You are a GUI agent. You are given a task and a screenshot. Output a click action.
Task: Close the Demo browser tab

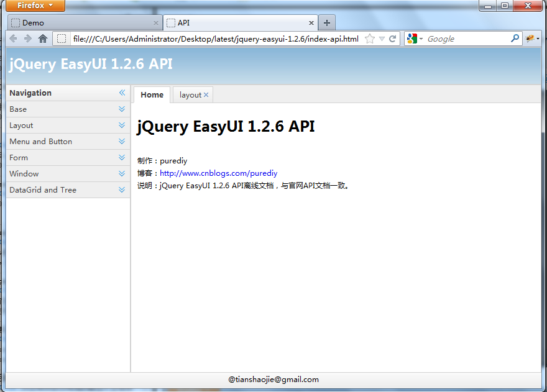coord(156,23)
